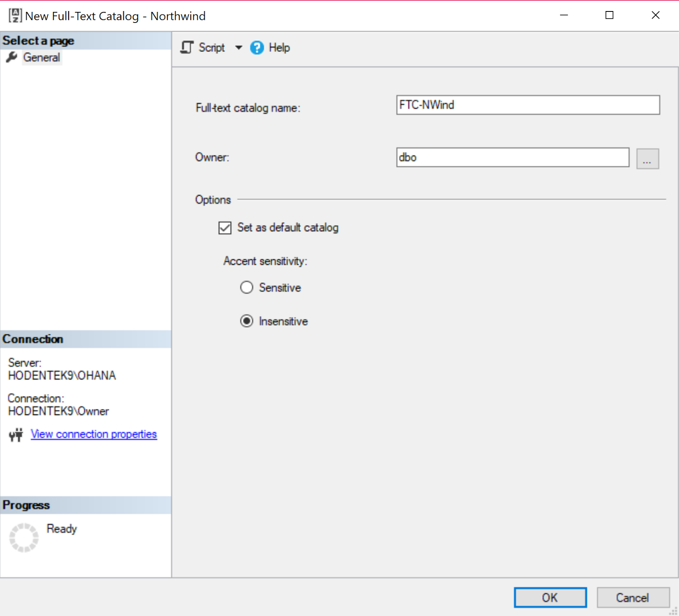The width and height of the screenshot is (679, 616).
Task: Click the Connection section header
Action: 33,339
